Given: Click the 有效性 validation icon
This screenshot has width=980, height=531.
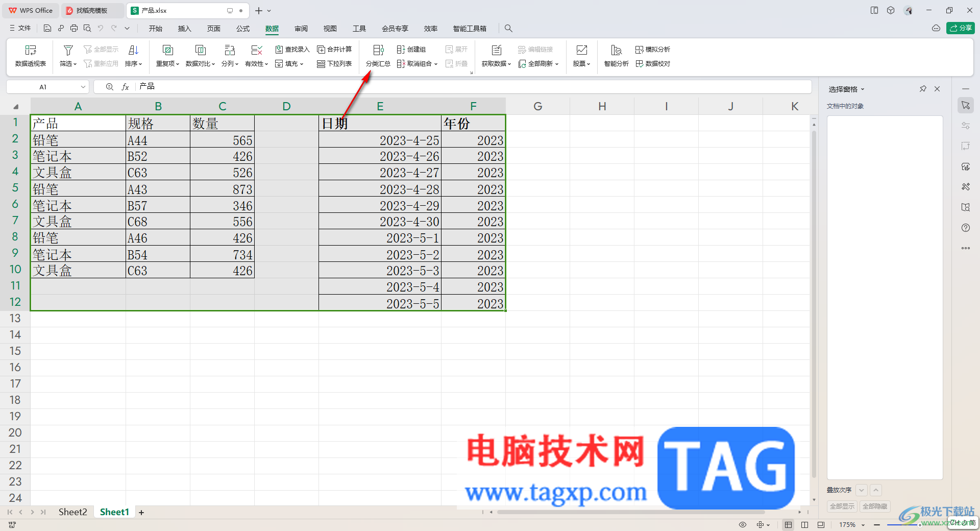Looking at the screenshot, I should (257, 50).
